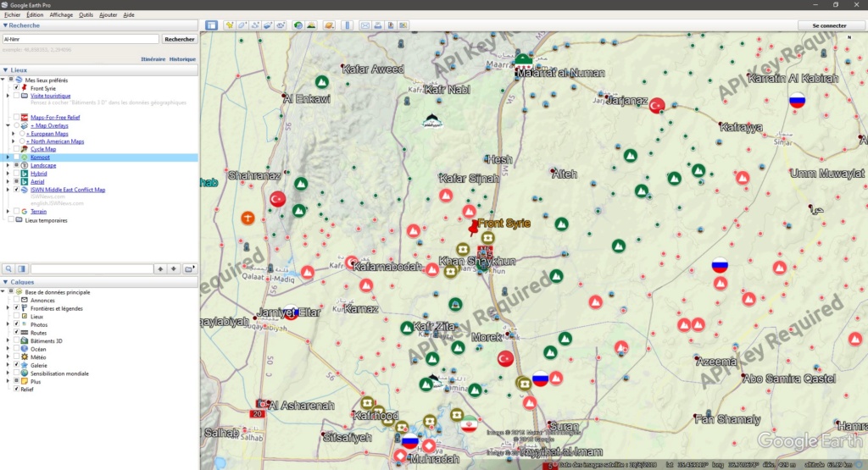
Task: Open the Affichage menu
Action: tap(61, 15)
